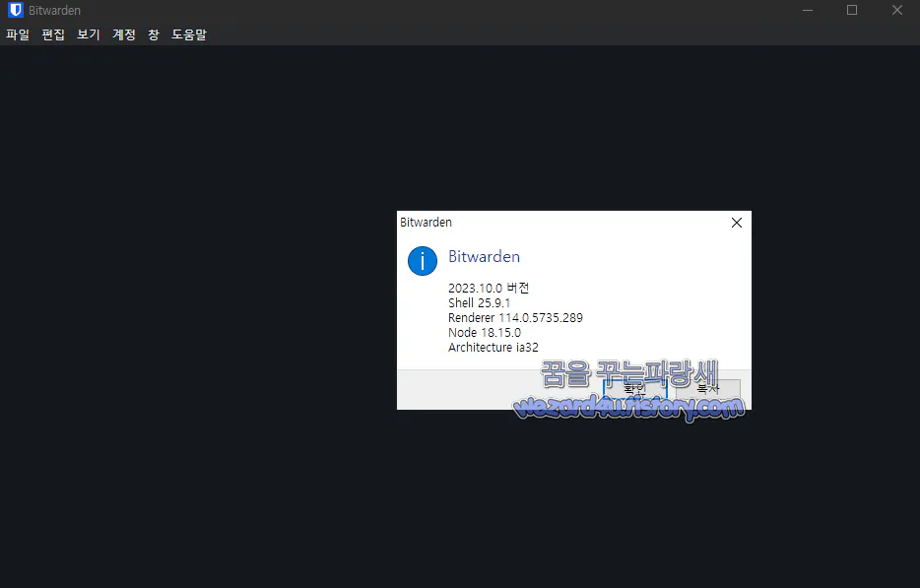The width and height of the screenshot is (920, 588).
Task: Close the Bitwarden about dialog
Action: pos(737,223)
